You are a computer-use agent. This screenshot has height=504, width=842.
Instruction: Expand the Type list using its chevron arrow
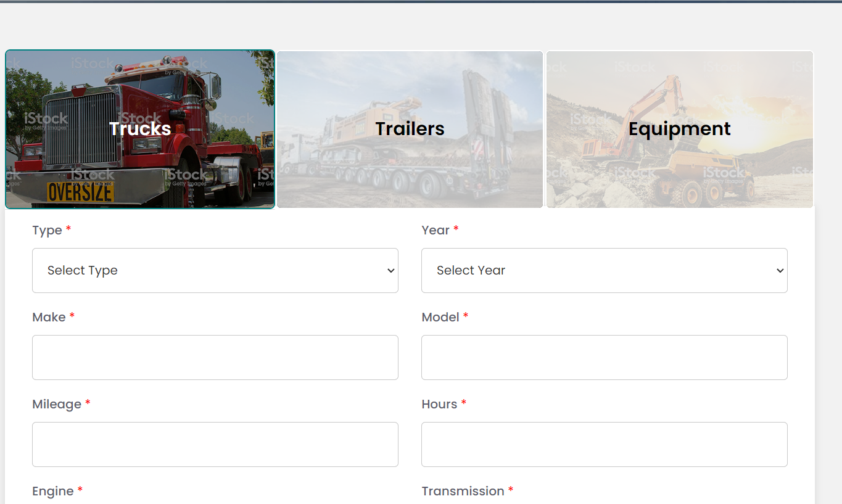[390, 270]
